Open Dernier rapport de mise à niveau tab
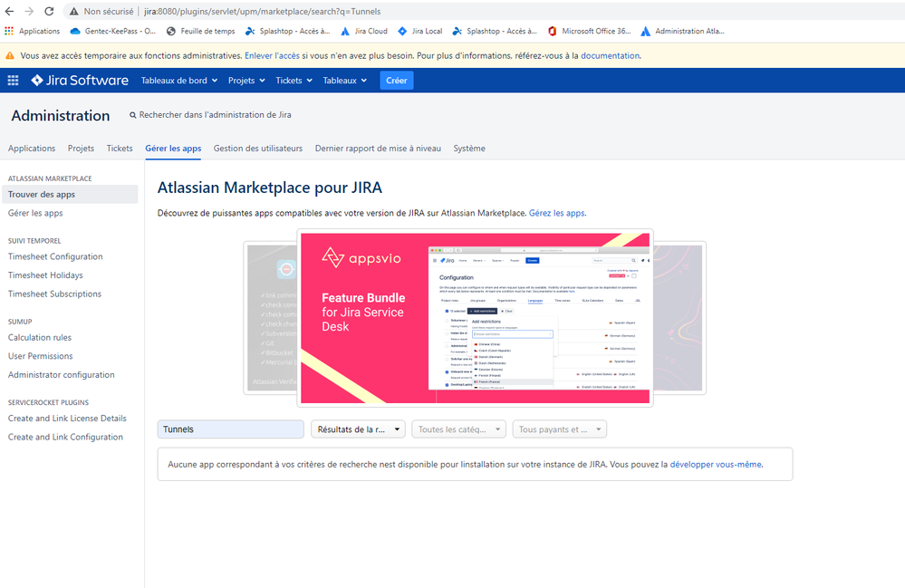 [x=378, y=149]
